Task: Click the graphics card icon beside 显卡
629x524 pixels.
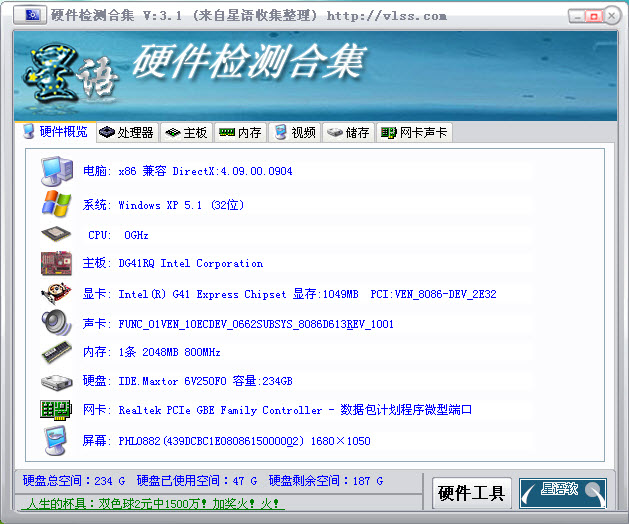Action: pyautogui.click(x=56, y=294)
